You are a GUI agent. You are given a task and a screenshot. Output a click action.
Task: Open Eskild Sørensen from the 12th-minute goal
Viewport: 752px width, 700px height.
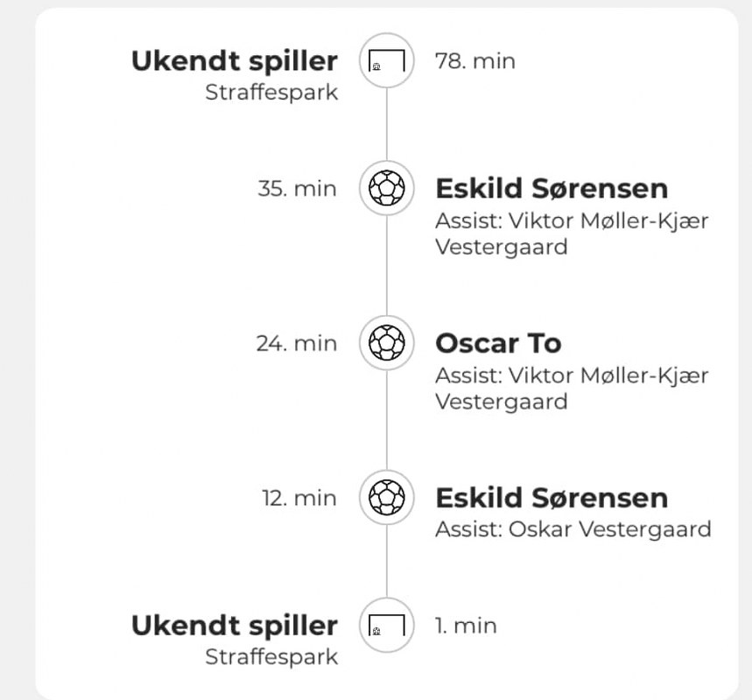point(552,498)
